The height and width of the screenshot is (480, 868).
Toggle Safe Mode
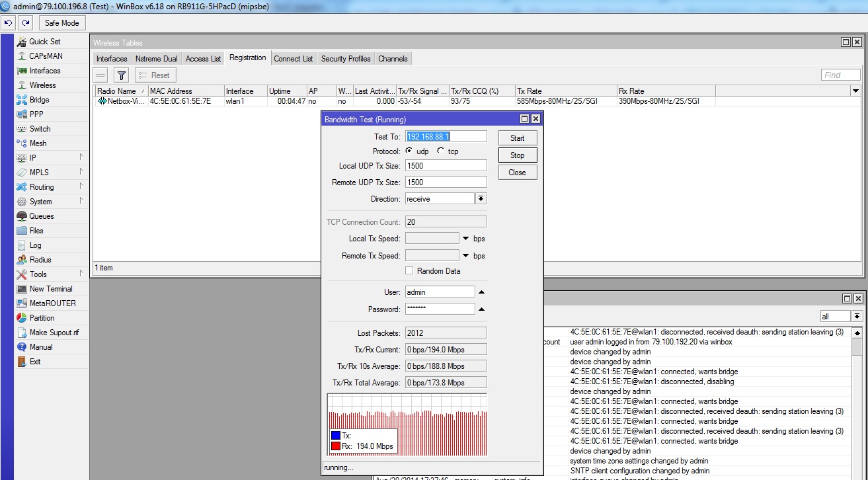click(61, 22)
